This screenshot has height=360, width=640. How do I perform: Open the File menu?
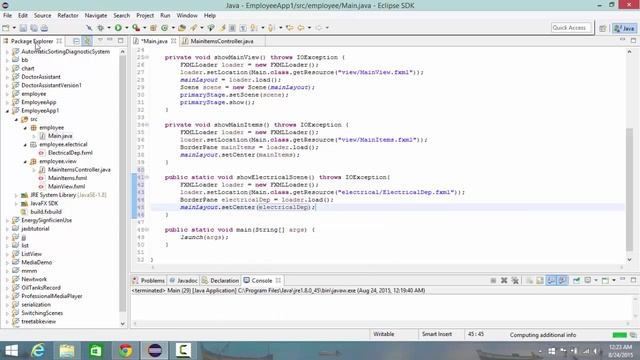pos(7,16)
